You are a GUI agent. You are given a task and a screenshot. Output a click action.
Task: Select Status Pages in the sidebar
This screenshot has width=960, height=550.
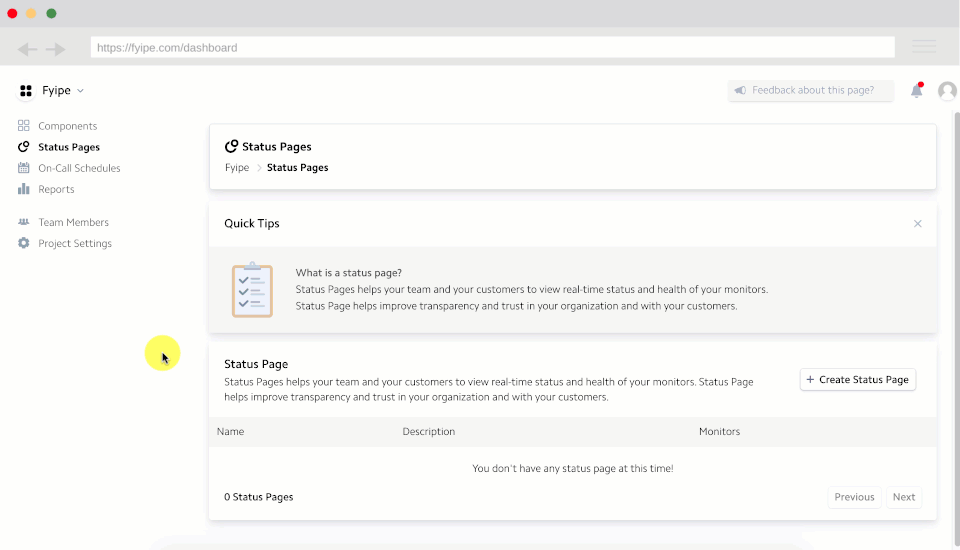pos(69,147)
